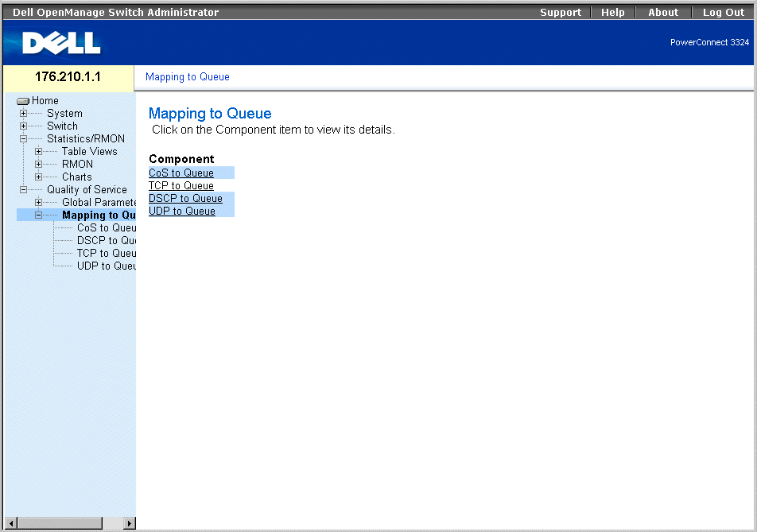Select RMON under Statistics/RMON

77,164
